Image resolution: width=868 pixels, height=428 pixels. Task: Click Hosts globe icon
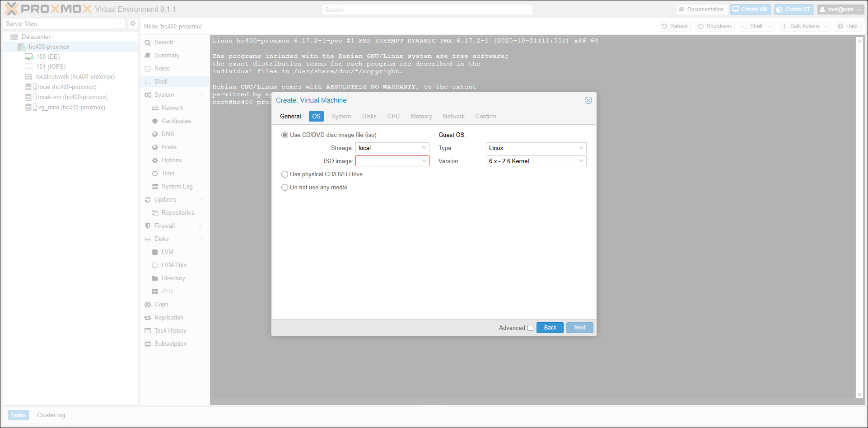coord(155,147)
